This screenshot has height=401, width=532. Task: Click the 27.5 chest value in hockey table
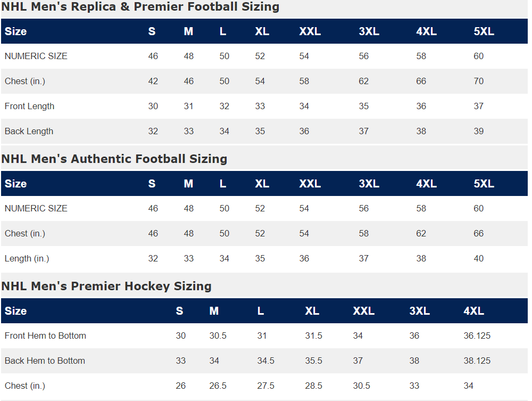tap(265, 386)
